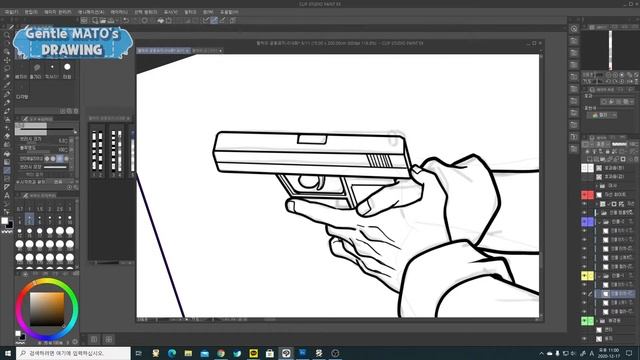Select the Brush tool
The height and width of the screenshot is (360, 640).
[x=7, y=111]
